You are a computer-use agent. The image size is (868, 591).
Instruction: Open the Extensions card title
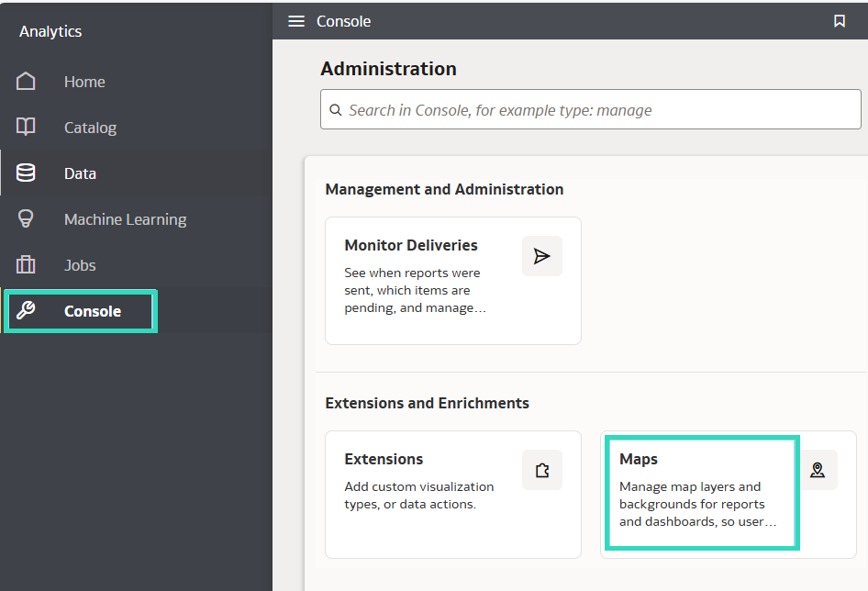coord(384,459)
